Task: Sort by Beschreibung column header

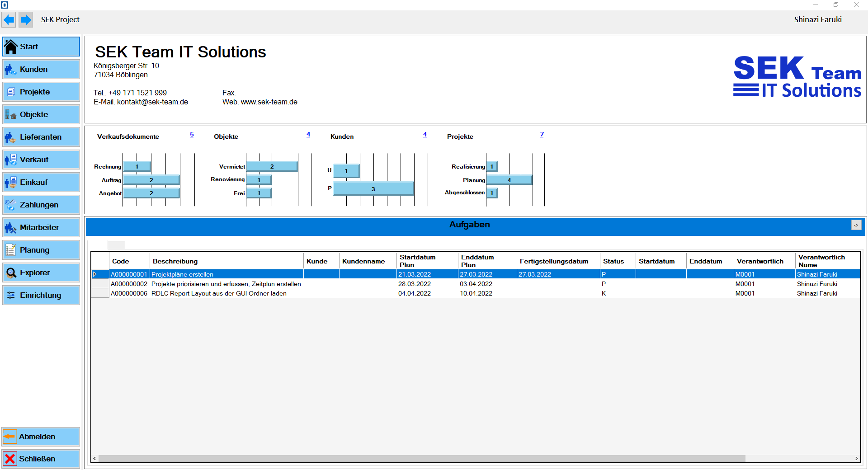Action: (x=227, y=261)
